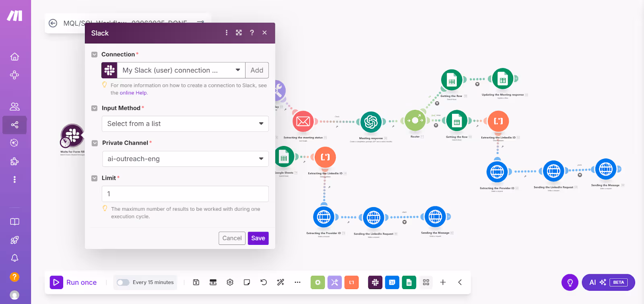The width and height of the screenshot is (644, 304).
Task: Open the sidebar More vertical dots
Action: pos(14,179)
